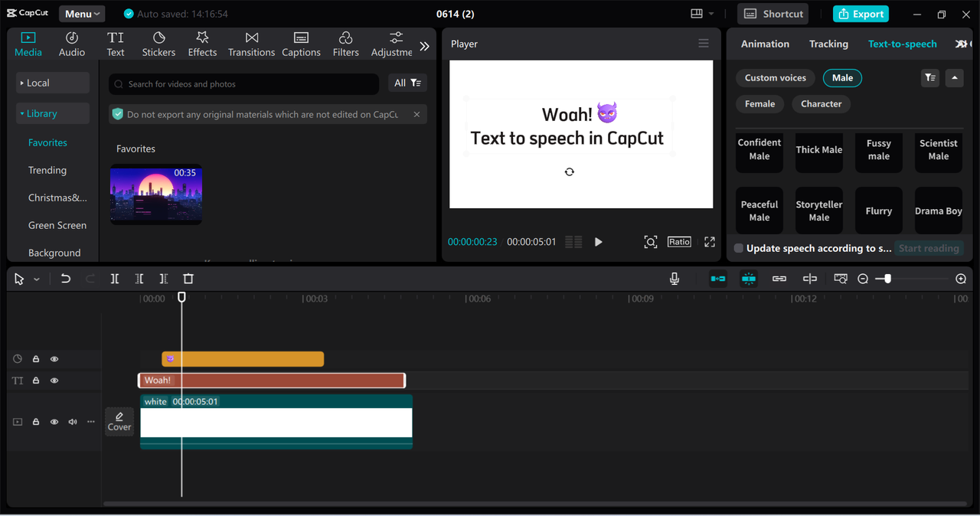Open the All filter dropdown
The width and height of the screenshot is (980, 516).
coord(408,83)
